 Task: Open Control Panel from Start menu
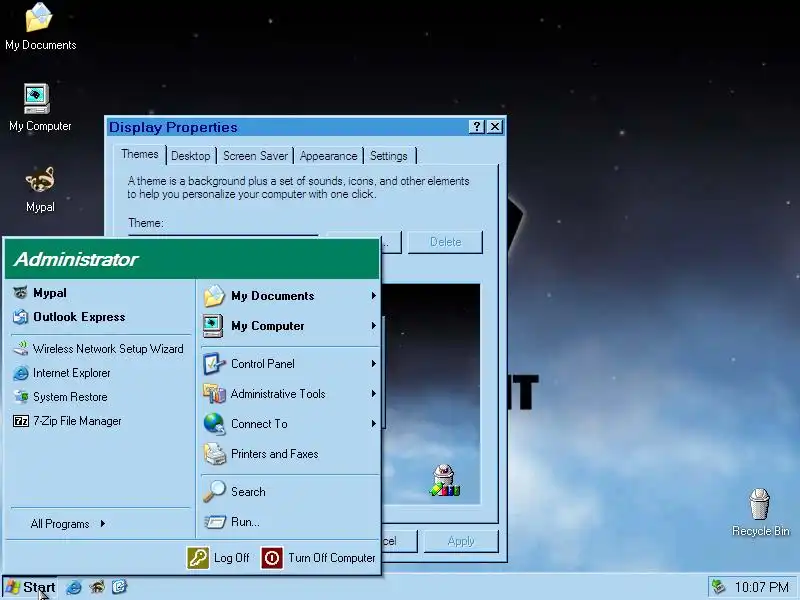289,364
